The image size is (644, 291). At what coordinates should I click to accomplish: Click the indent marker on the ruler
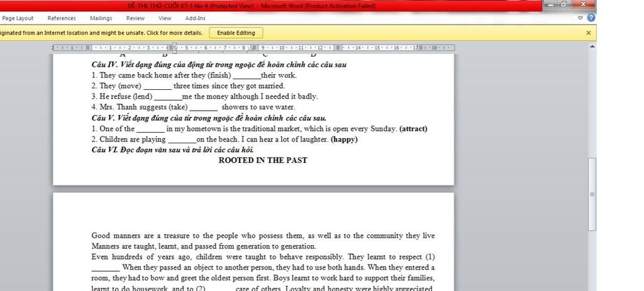tap(174, 48)
